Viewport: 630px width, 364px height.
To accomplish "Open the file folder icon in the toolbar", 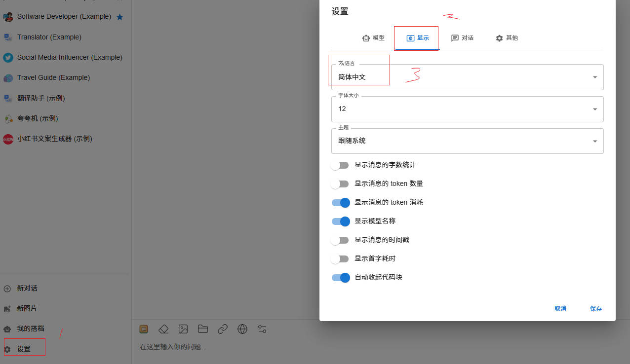I will click(203, 329).
